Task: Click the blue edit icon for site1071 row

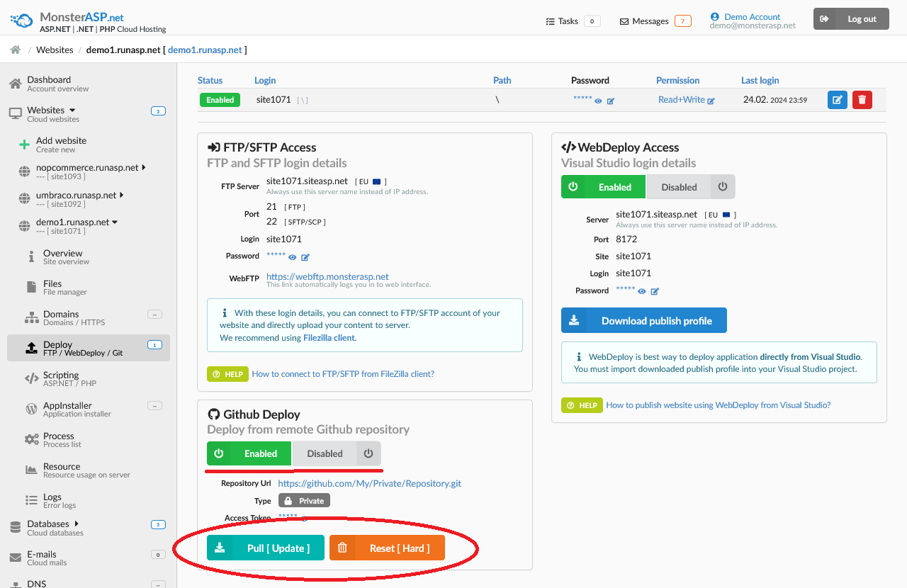Action: point(838,100)
